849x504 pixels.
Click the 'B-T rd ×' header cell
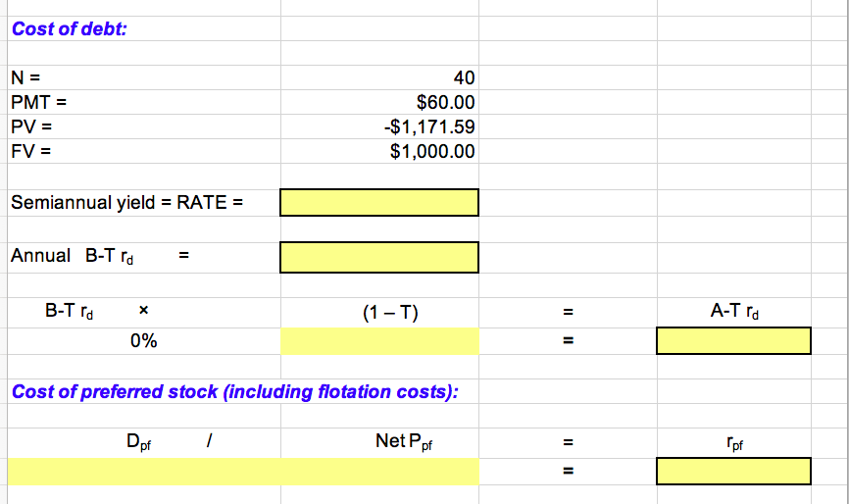[144, 312]
